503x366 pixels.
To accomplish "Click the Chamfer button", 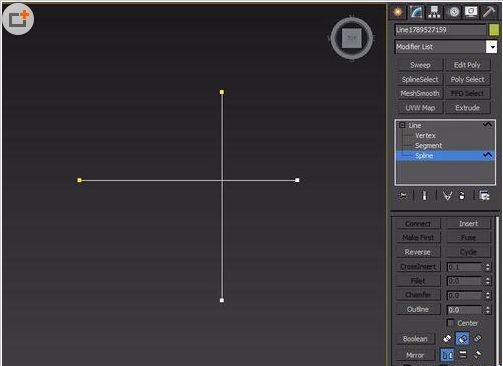I will point(418,295).
